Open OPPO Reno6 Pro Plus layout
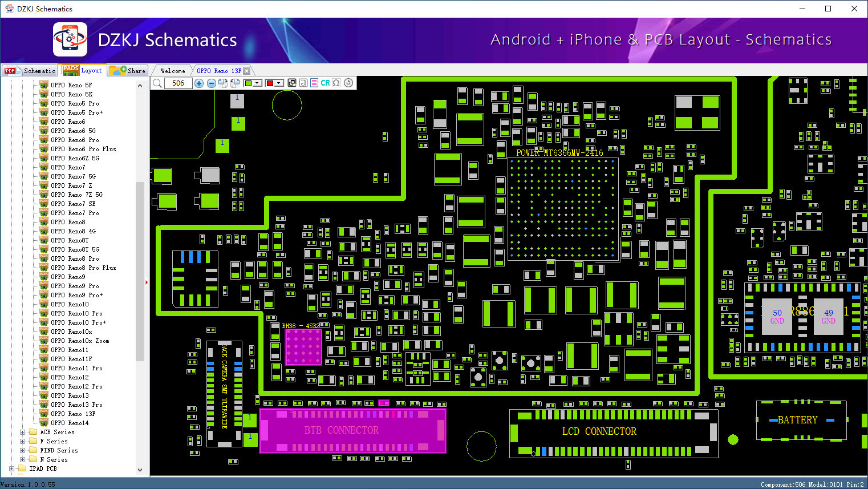 click(83, 149)
